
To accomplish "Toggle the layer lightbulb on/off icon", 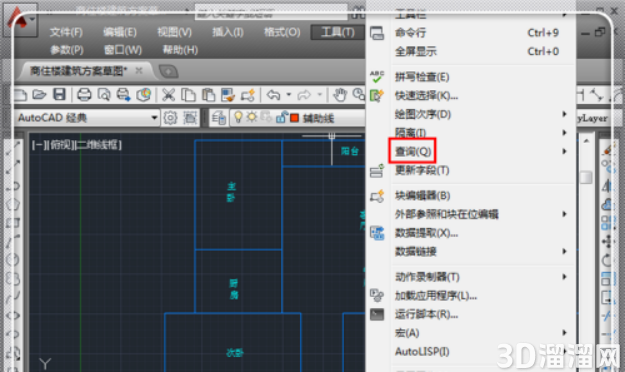I will (x=238, y=117).
